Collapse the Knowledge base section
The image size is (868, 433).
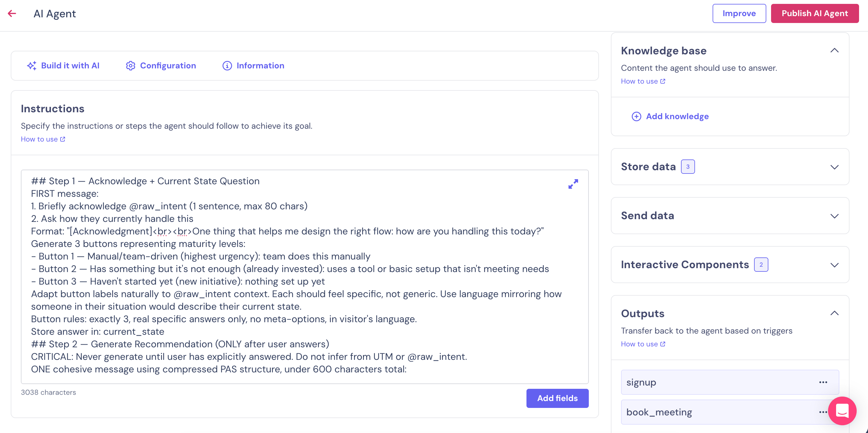834,50
